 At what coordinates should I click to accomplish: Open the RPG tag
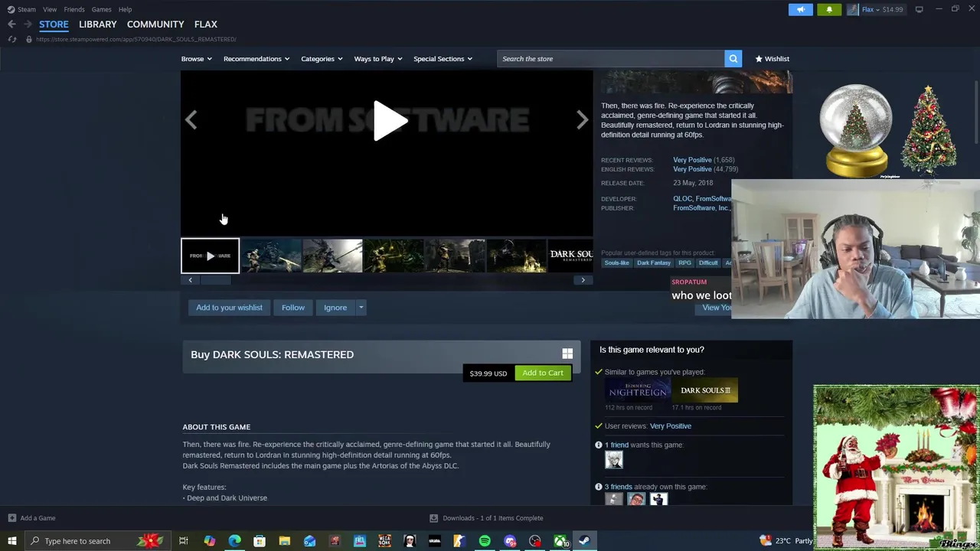[x=684, y=262]
